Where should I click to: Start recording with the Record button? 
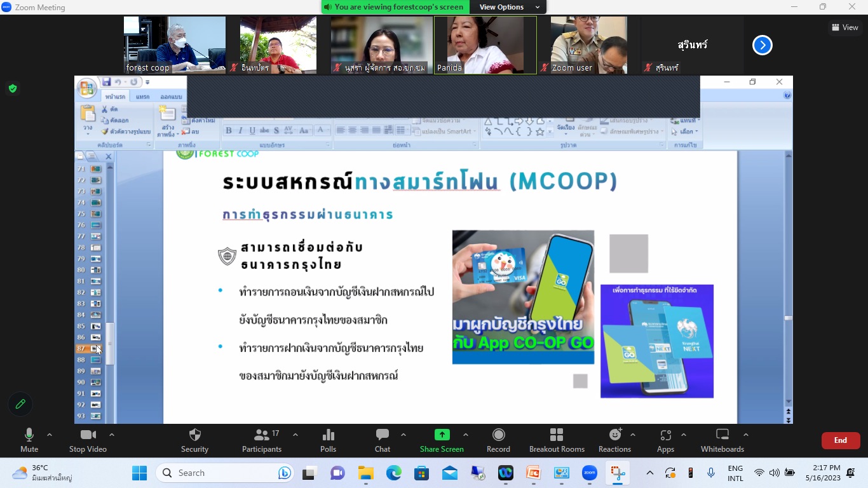click(x=498, y=440)
